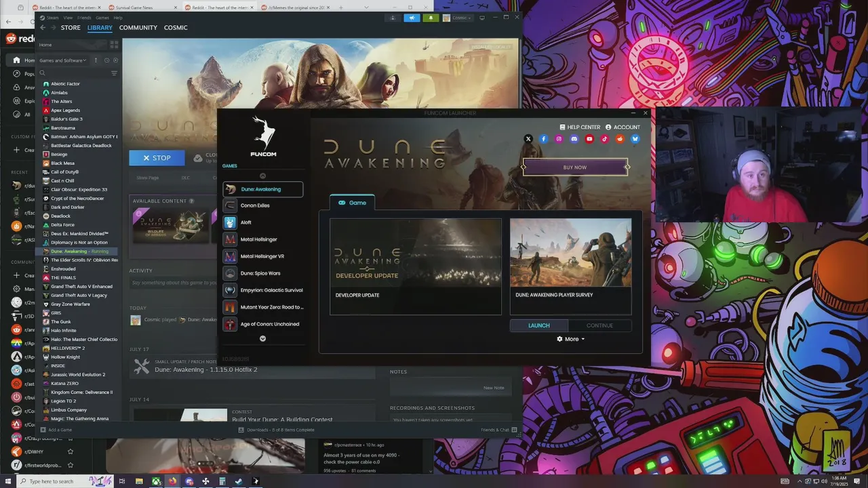
Task: Open the YouTube icon in Funcom launcher
Action: point(589,139)
